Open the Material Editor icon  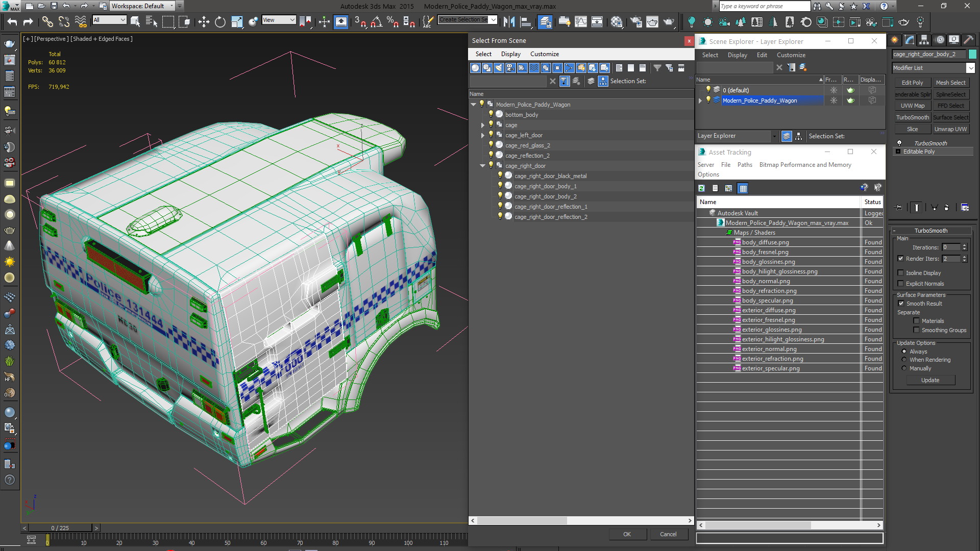tap(617, 21)
